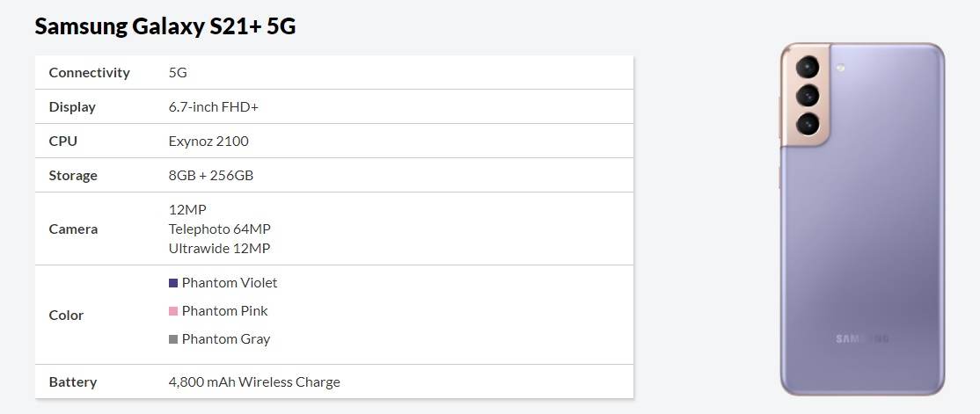Click the Samsung Galaxy S21+ 5G heading

[165, 26]
